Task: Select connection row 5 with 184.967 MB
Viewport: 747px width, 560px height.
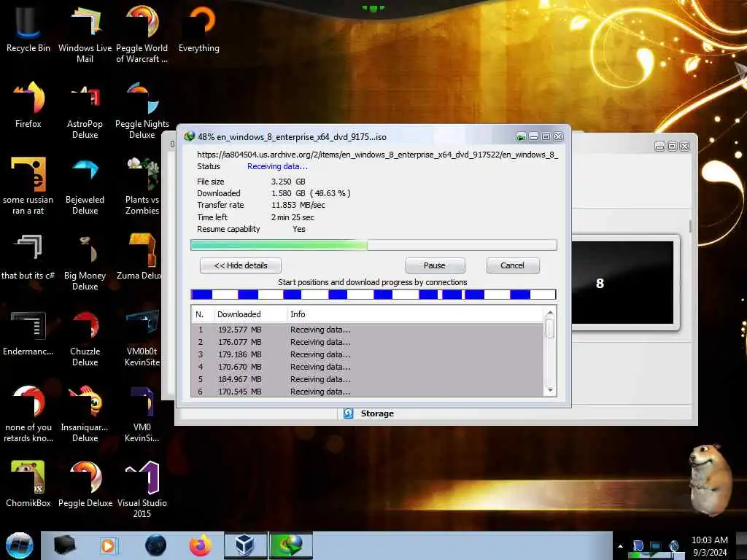Action: coord(368,379)
